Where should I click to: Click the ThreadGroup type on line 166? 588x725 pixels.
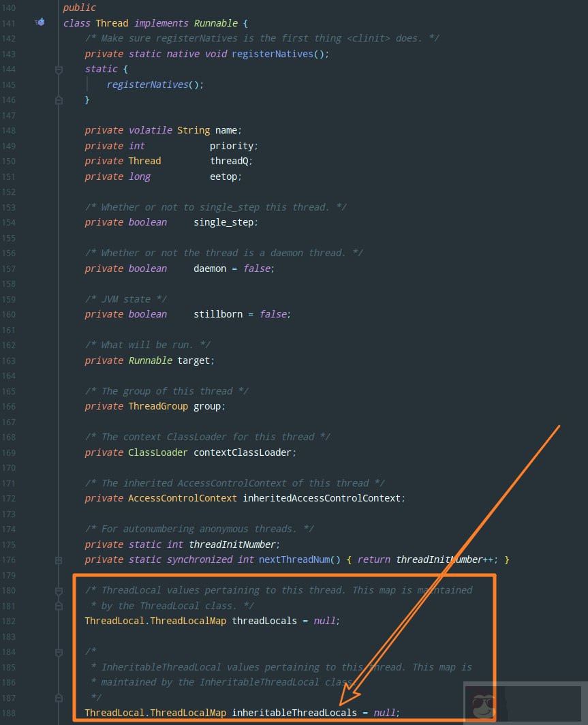point(153,406)
